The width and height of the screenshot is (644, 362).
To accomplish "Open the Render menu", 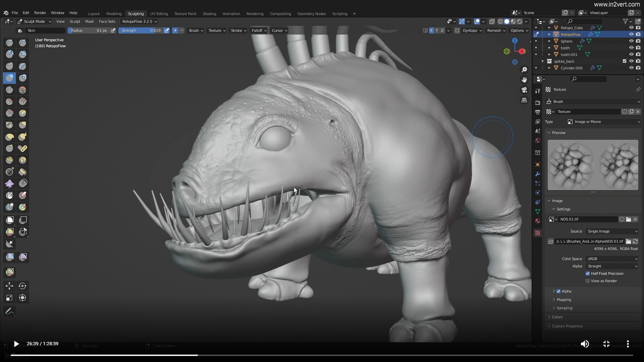I will [40, 13].
